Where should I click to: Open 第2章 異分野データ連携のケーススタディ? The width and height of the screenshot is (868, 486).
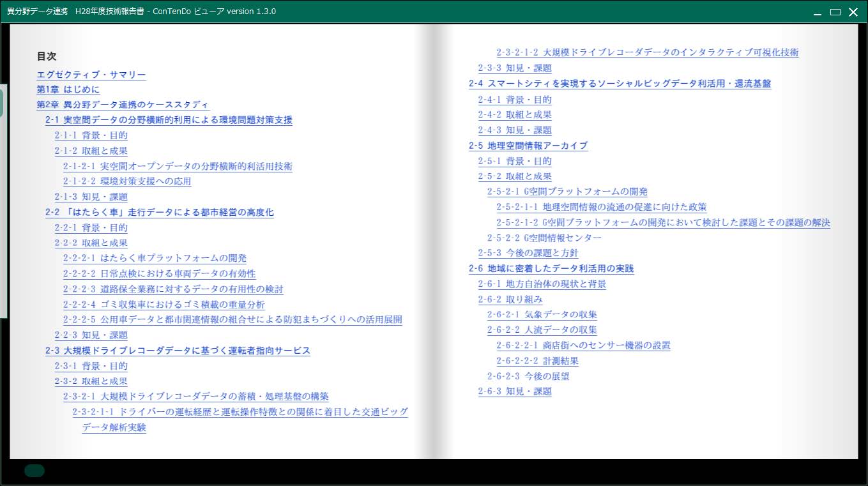tap(123, 105)
